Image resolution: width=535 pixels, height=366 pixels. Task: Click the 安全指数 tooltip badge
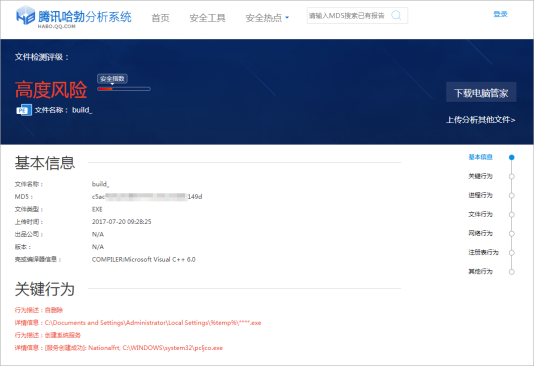(x=112, y=79)
